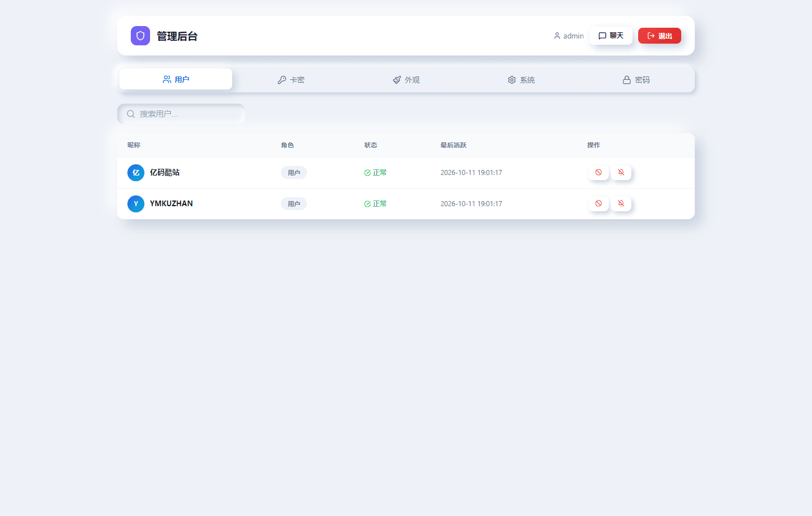This screenshot has height=516, width=812.
Task: Click the 用户 role badge for YMKUZHAN
Action: tap(294, 204)
